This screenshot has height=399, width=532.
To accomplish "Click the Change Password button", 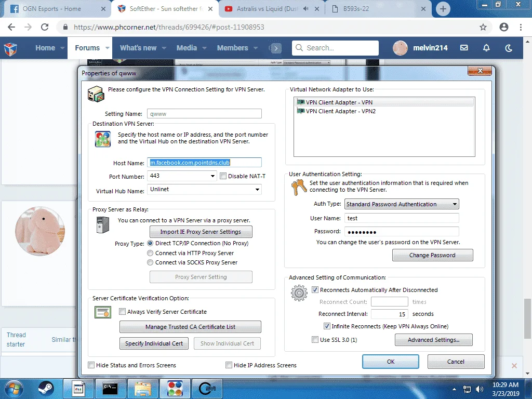I will pyautogui.click(x=433, y=255).
